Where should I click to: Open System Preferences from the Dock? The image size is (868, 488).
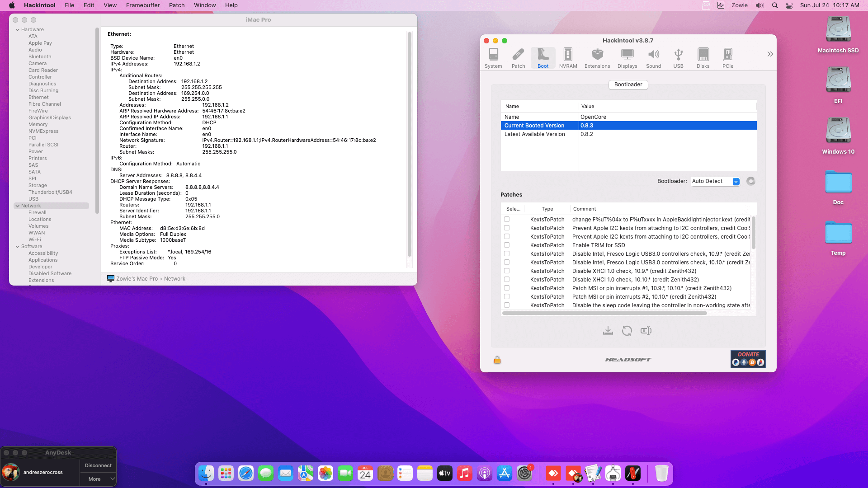[524, 474]
